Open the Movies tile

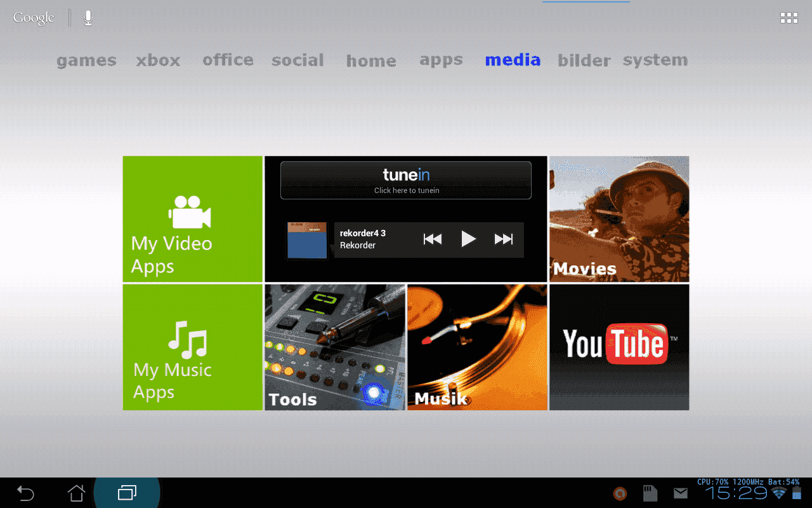(619, 219)
